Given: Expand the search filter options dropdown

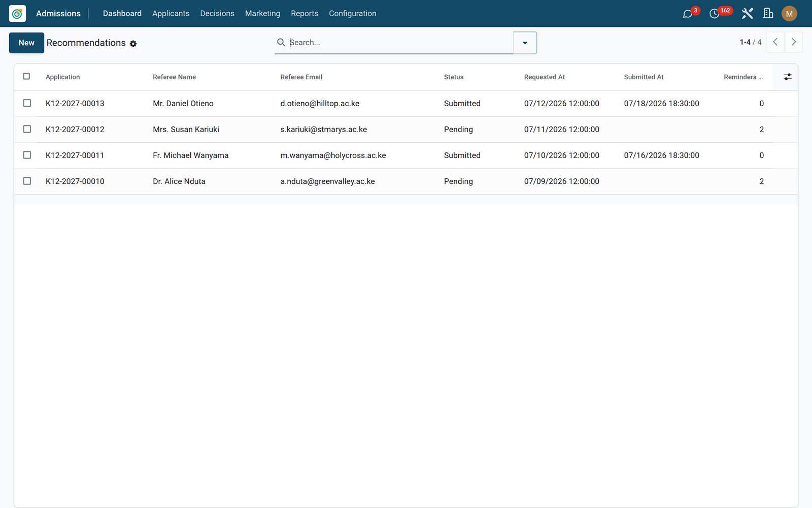Looking at the screenshot, I should (x=525, y=43).
